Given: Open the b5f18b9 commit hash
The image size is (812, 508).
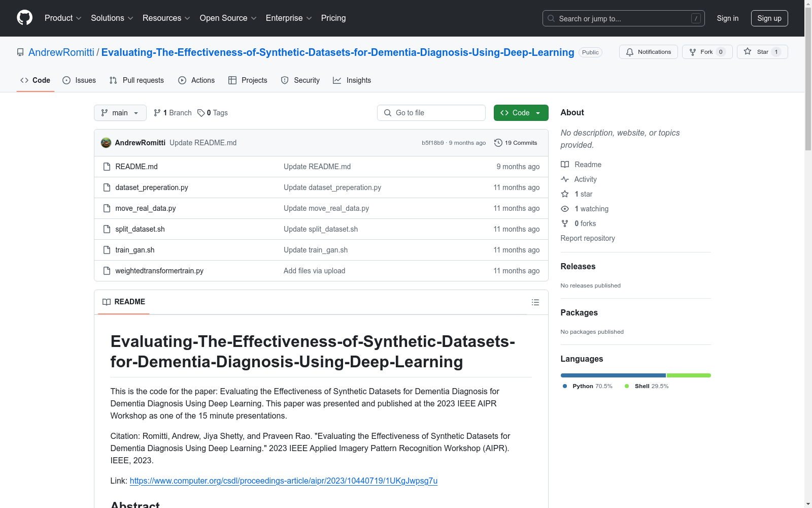Looking at the screenshot, I should (x=433, y=143).
